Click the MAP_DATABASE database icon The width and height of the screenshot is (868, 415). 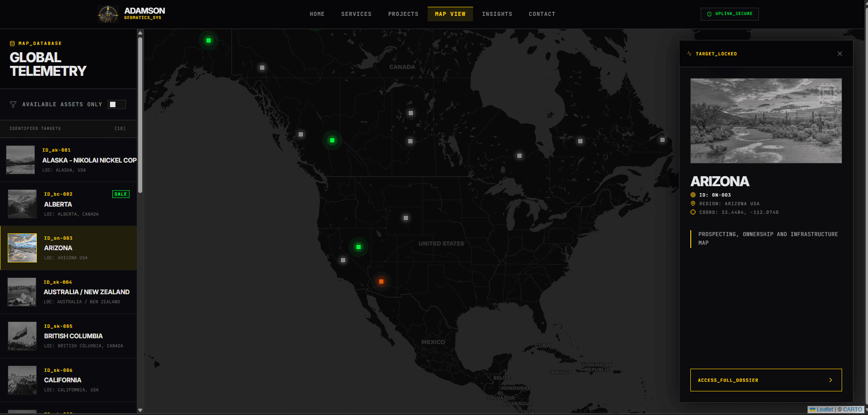pos(12,44)
